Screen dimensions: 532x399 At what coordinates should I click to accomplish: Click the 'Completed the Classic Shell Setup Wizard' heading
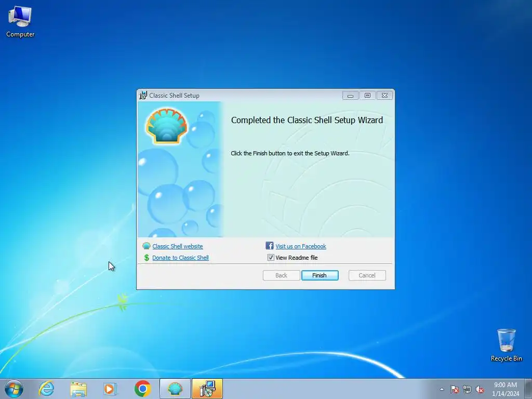(x=307, y=120)
